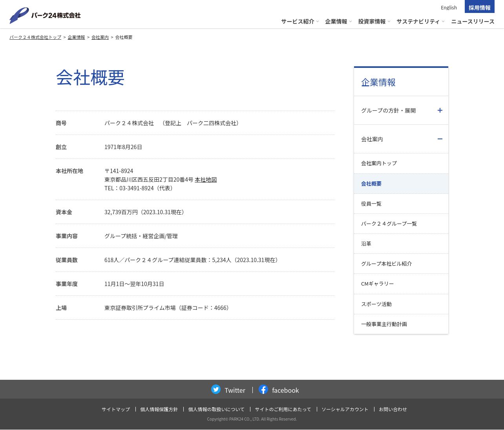Open the 企業情報 navigation dropdown
Viewport: 504px width, 430px height.
(x=338, y=22)
